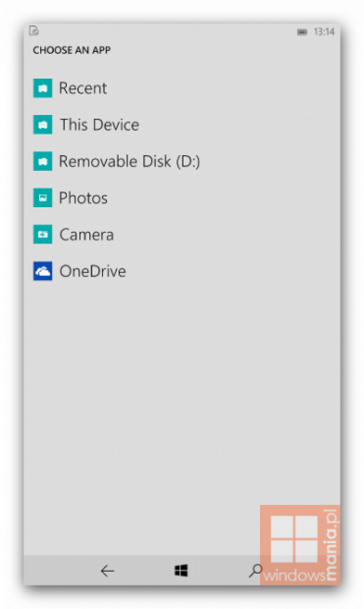Tap the Back arrow navigation button
Screen dimensions: 364x609
(107, 571)
